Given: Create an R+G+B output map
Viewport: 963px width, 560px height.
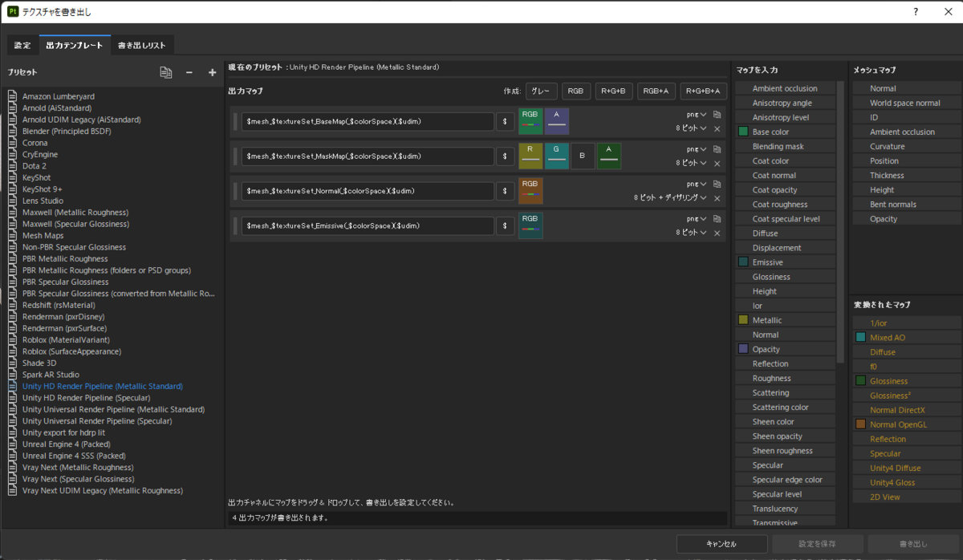Looking at the screenshot, I should [x=614, y=91].
